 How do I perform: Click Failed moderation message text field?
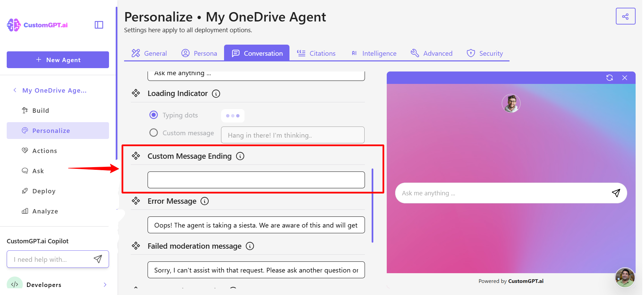coord(256,270)
